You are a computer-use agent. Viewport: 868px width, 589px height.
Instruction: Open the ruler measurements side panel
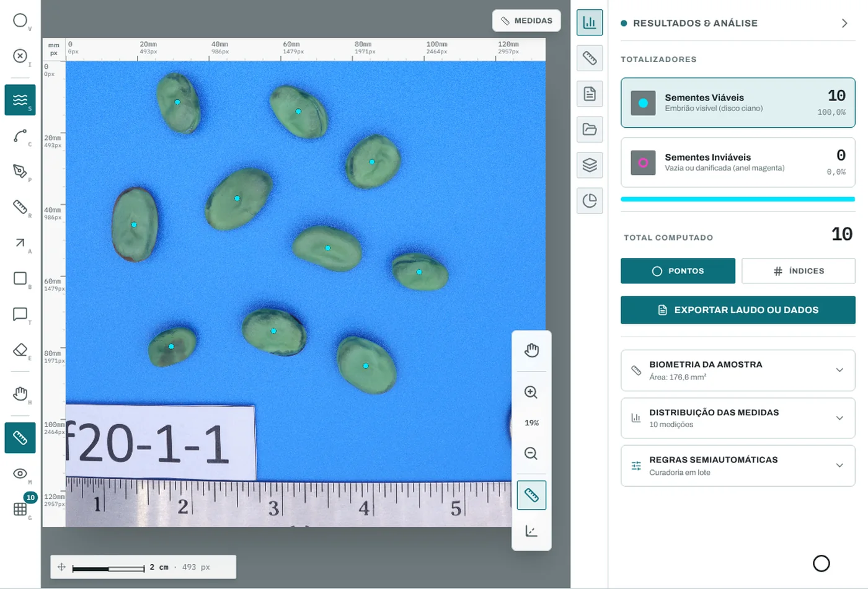tap(590, 58)
